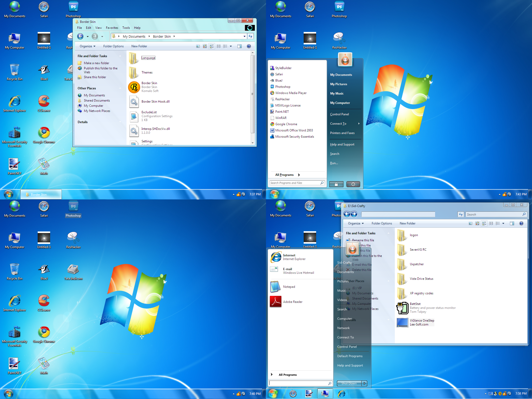Click the Border Skin window vertical scrollbar
The image size is (532, 399).
(x=252, y=94)
